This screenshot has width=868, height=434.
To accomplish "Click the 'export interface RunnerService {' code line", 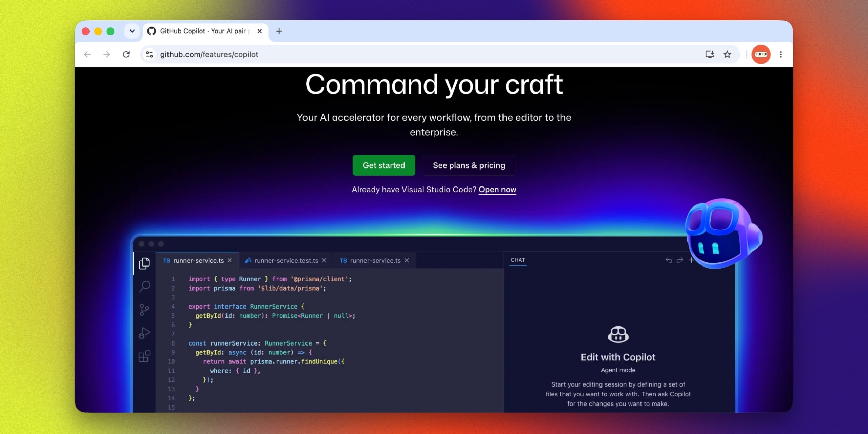I will pos(246,307).
